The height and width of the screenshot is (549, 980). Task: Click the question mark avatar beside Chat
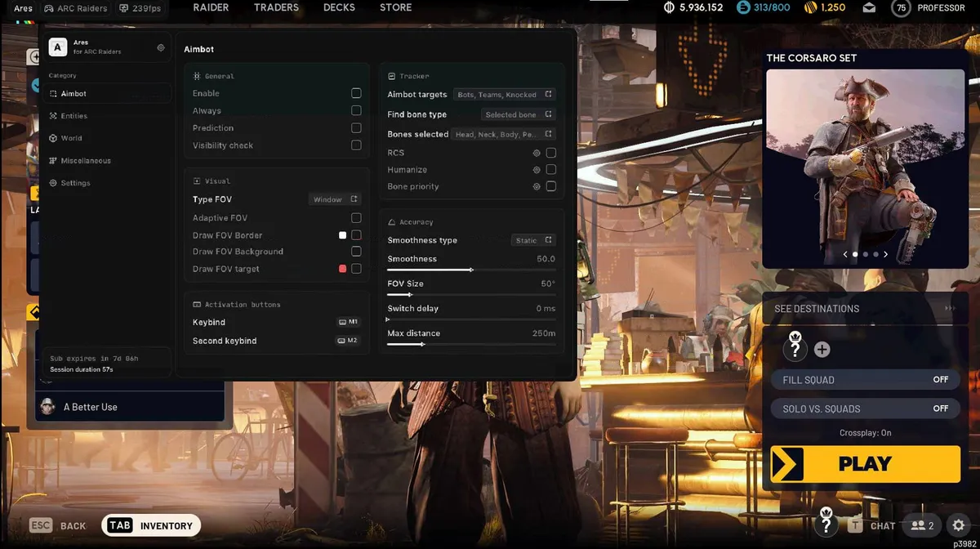(x=826, y=523)
